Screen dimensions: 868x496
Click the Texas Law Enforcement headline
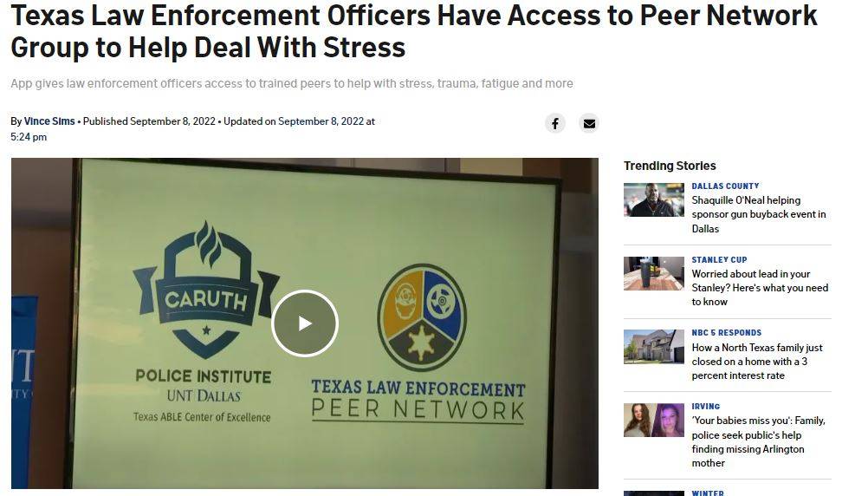(413, 31)
